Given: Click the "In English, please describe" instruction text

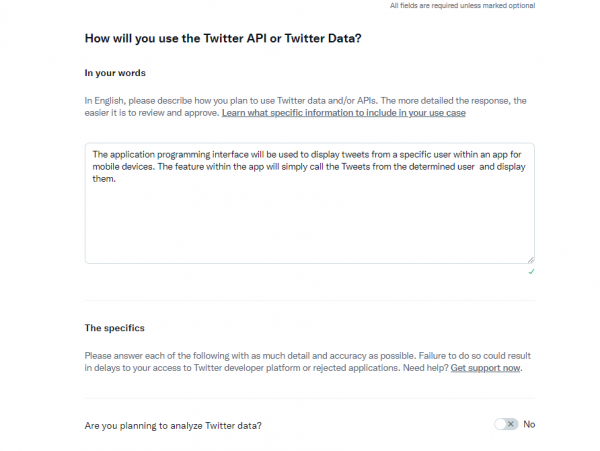Looking at the screenshot, I should click(x=150, y=101).
